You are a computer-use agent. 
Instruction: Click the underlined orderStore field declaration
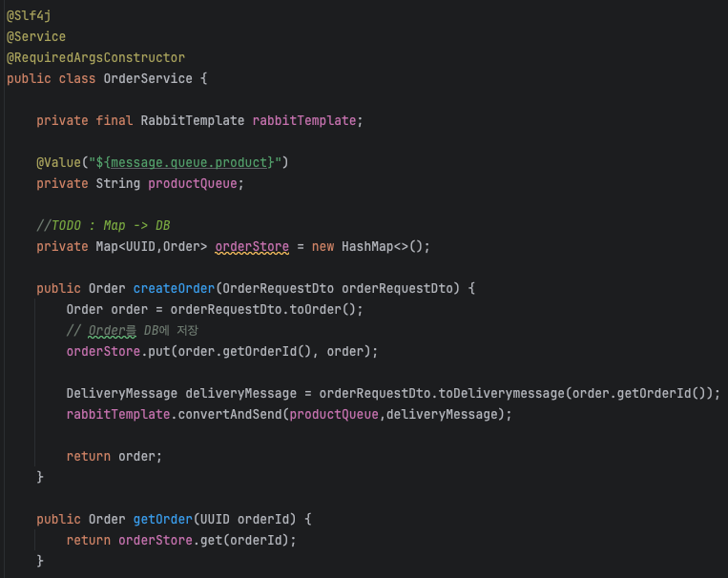[x=252, y=246]
